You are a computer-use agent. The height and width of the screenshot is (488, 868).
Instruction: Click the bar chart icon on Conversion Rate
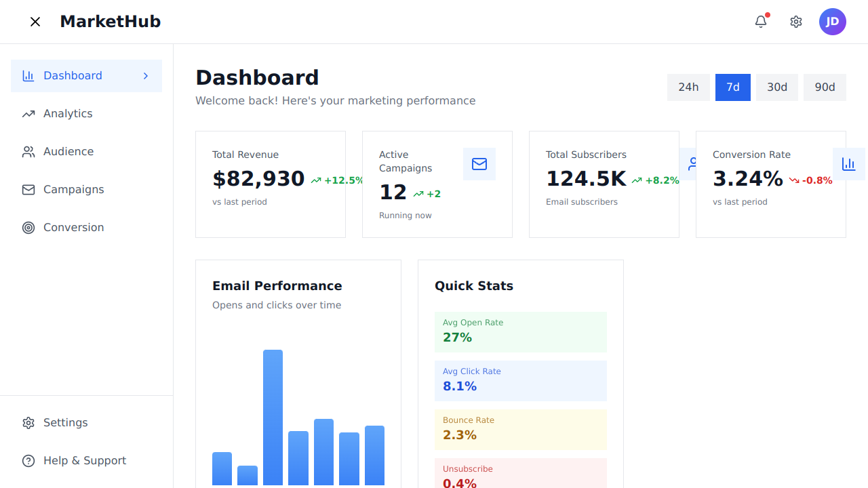pyautogui.click(x=848, y=164)
